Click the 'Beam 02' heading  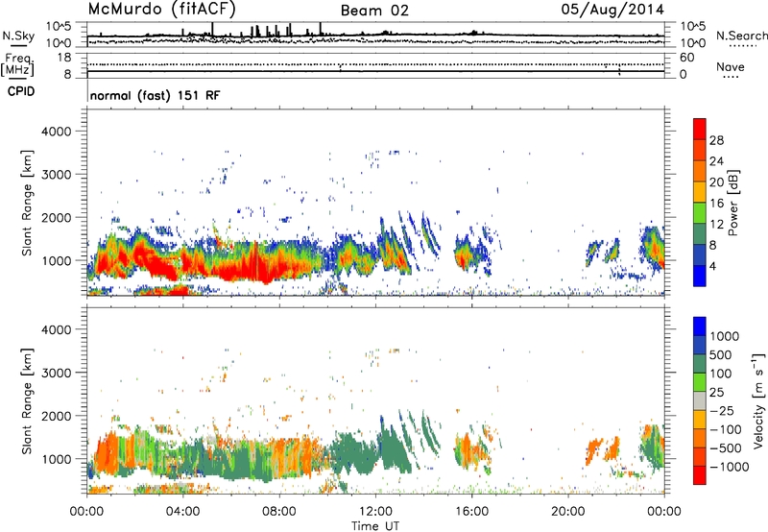[x=374, y=11]
